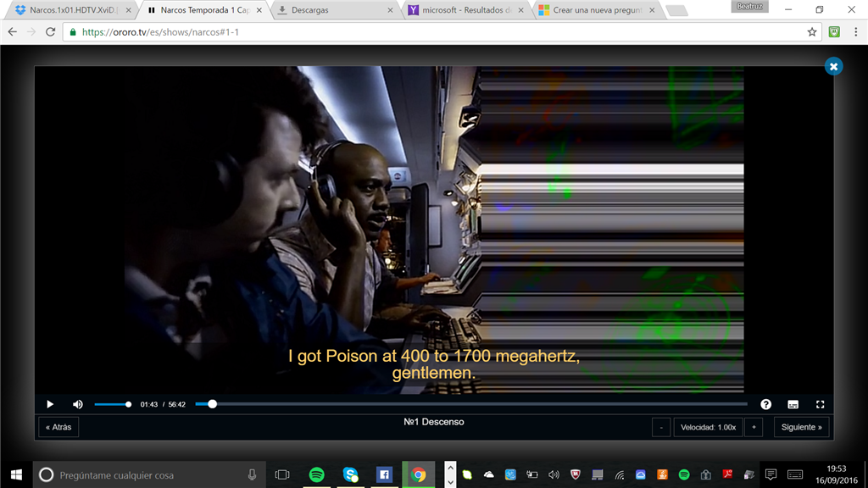The height and width of the screenshot is (488, 868).
Task: Switch to Chrome in taskbar
Action: [x=419, y=474]
